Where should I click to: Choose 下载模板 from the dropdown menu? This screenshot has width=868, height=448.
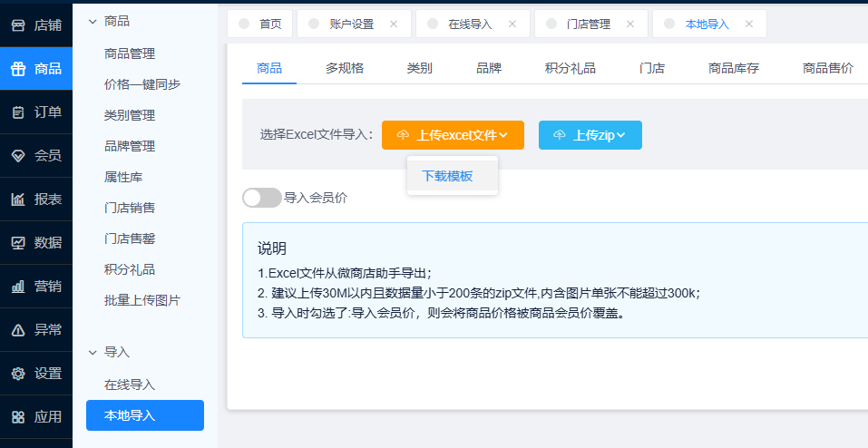[x=453, y=176]
